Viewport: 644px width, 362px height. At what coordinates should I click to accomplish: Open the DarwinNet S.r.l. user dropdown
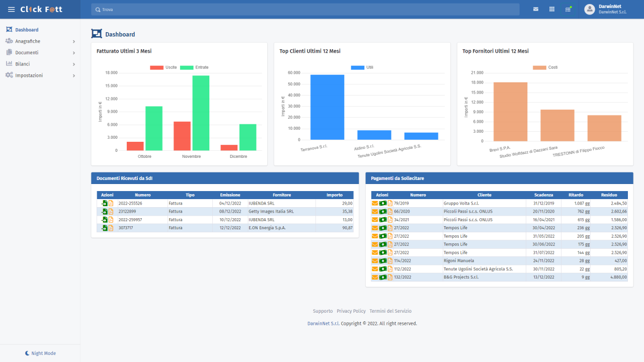coord(606,9)
